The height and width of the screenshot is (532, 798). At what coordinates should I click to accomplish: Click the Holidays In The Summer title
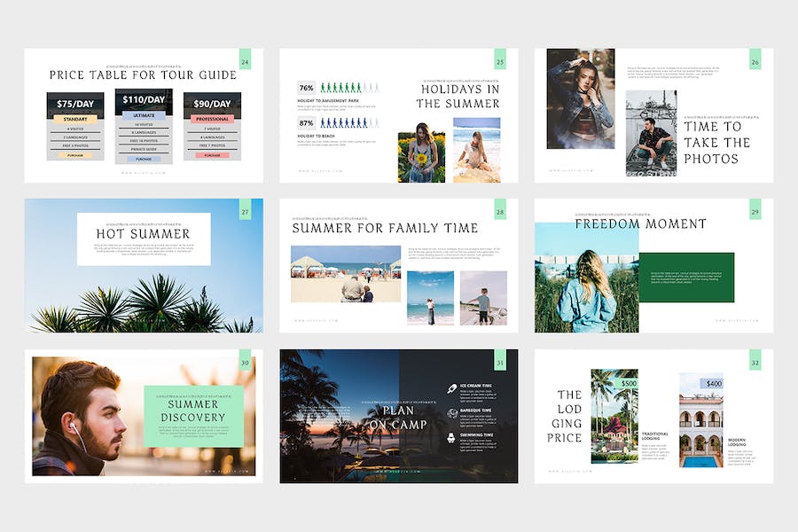coord(458,97)
